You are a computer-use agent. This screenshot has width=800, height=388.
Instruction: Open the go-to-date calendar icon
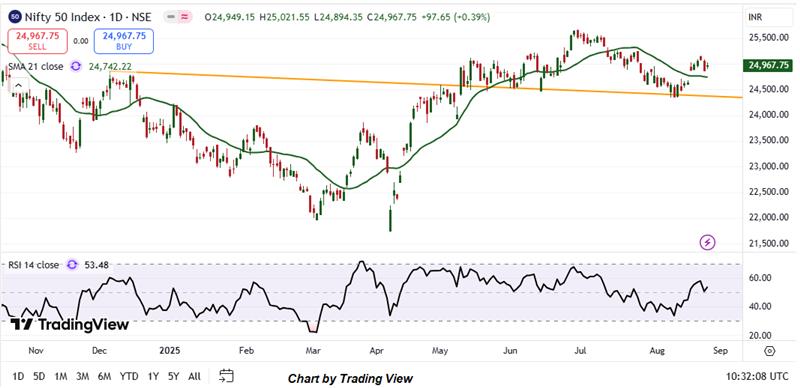pyautogui.click(x=226, y=376)
